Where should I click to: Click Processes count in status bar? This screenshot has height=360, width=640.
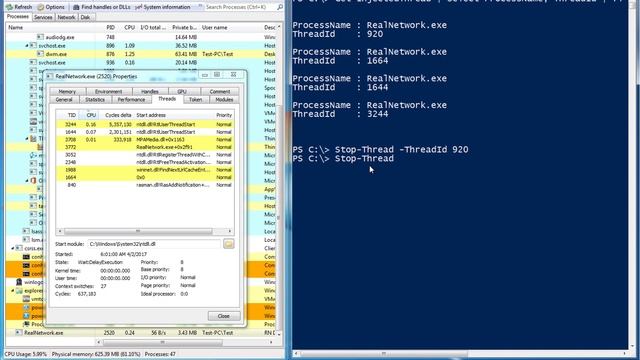[160, 354]
